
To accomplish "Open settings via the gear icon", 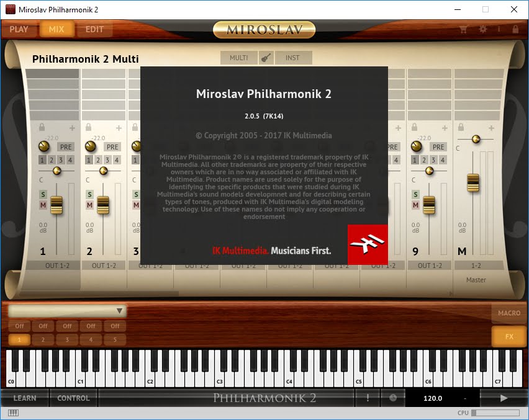I will [483, 29].
